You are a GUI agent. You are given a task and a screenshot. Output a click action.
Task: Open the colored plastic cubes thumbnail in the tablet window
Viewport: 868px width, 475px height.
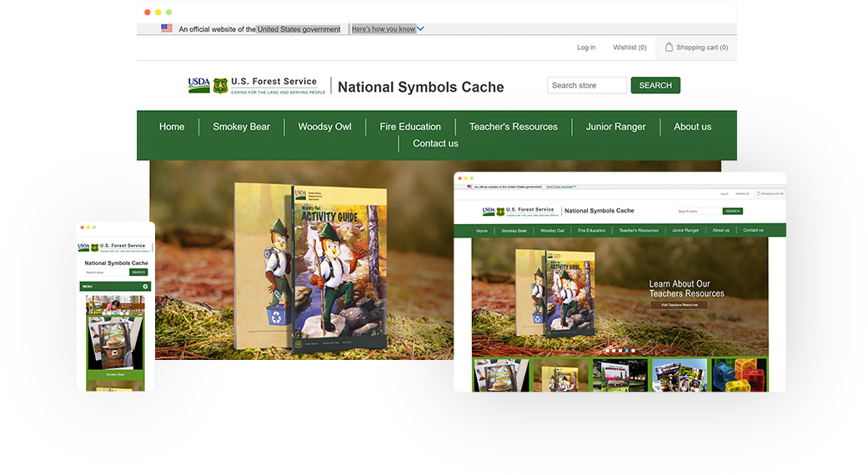click(x=739, y=375)
